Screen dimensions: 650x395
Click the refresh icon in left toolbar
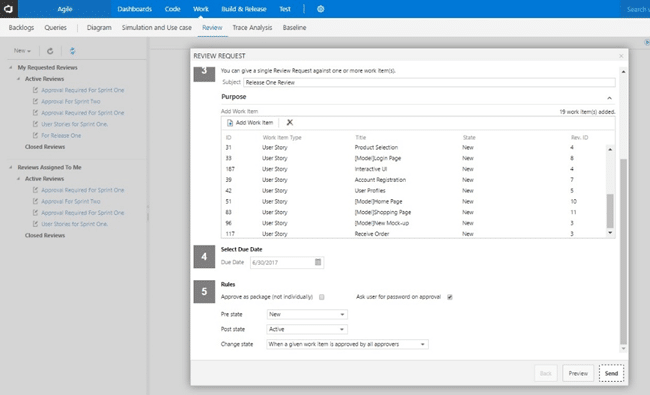point(50,51)
